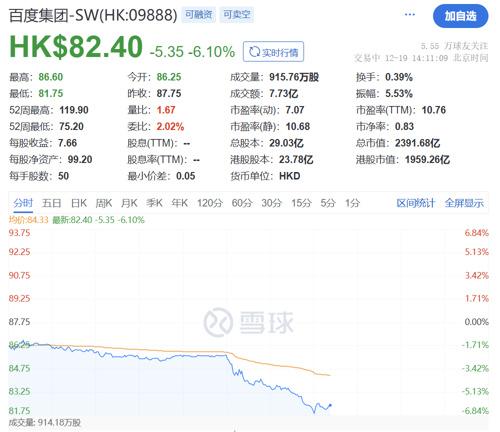The image size is (500, 432).
Task: Click the 振幅 value 5.53%
Action: point(399,93)
